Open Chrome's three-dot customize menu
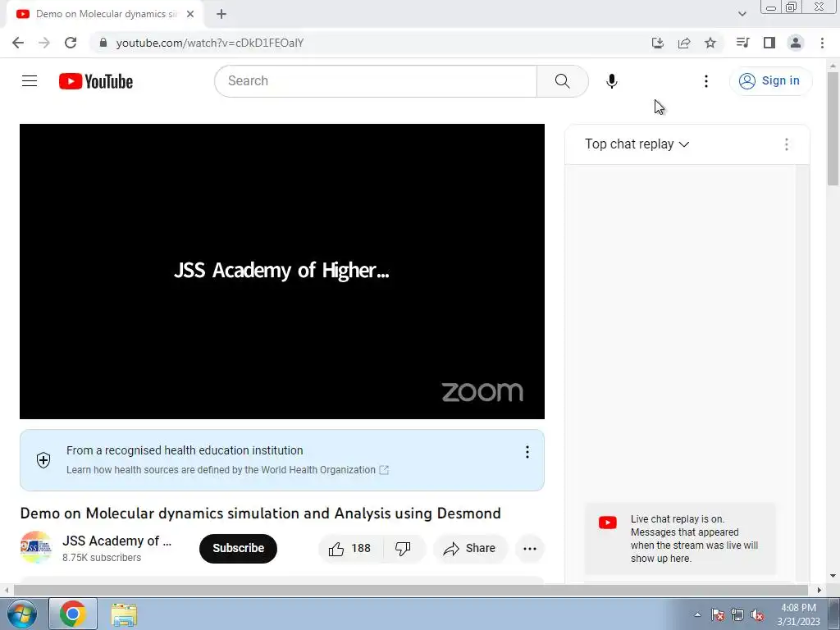The image size is (840, 630). point(822,43)
